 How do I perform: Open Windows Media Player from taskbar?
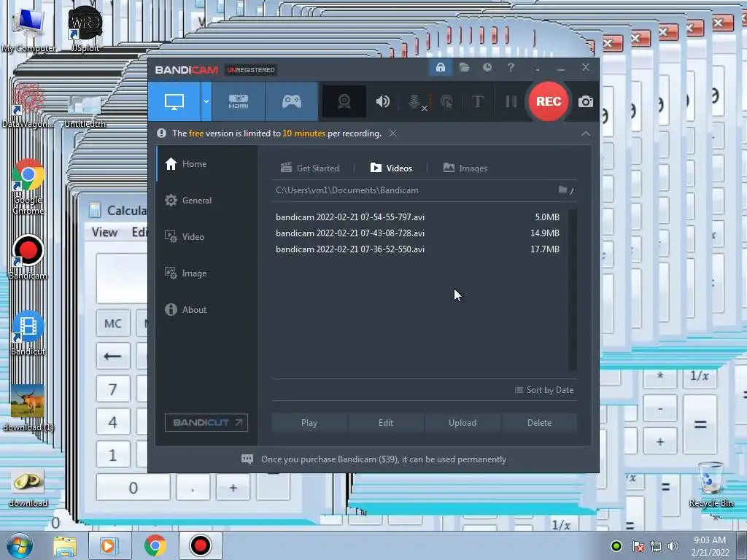[109, 545]
